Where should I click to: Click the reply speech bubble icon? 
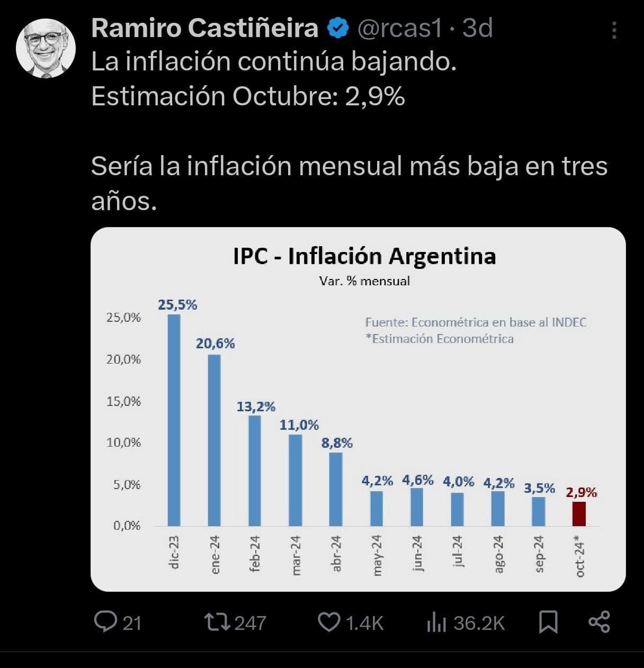pyautogui.click(x=105, y=622)
